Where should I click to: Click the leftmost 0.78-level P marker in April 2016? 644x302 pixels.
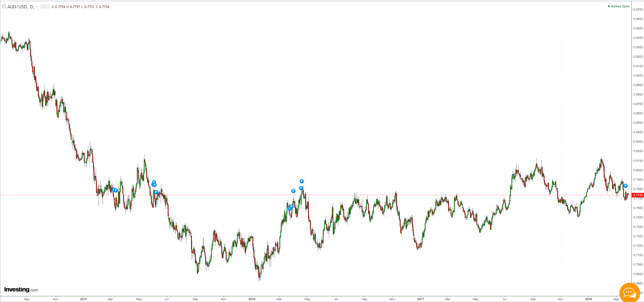293,191
